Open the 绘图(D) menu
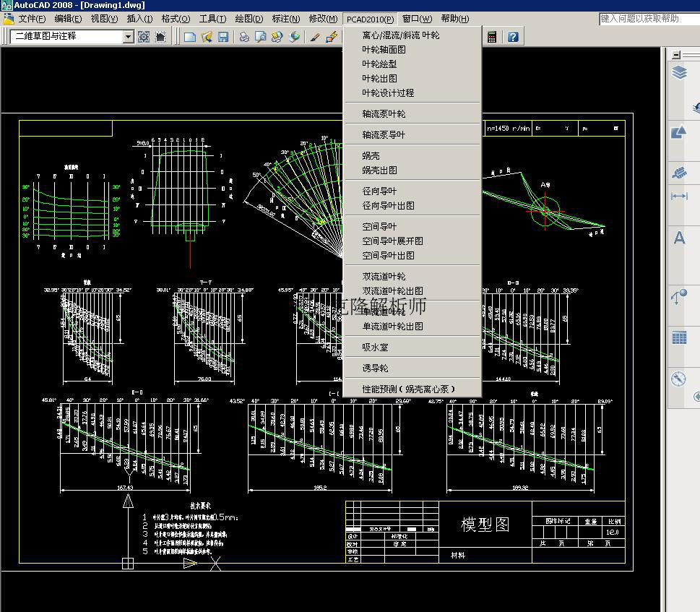The image size is (700, 612). pyautogui.click(x=249, y=20)
